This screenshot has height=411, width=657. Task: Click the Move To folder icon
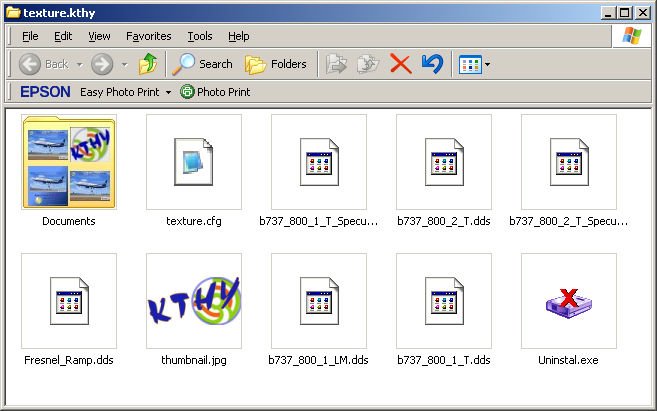(x=336, y=64)
